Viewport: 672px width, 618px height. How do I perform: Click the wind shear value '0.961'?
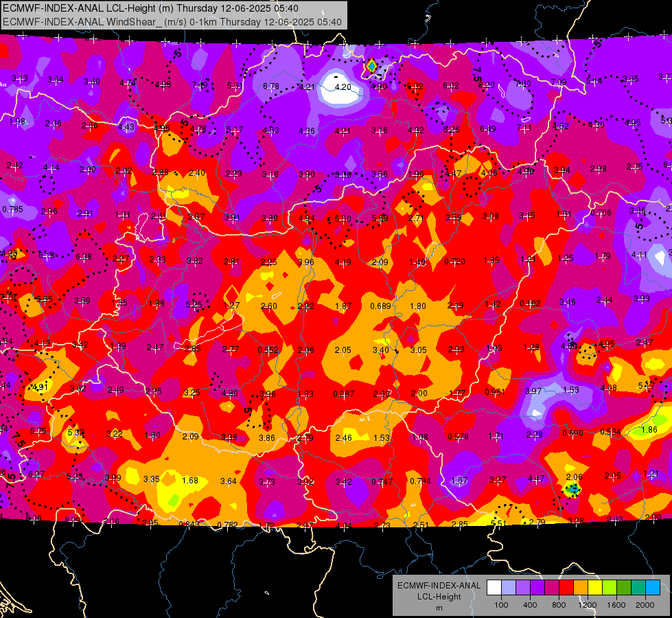tap(495, 391)
